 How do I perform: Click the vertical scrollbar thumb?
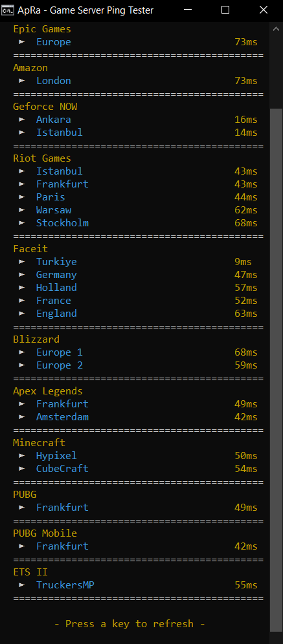[276, 370]
